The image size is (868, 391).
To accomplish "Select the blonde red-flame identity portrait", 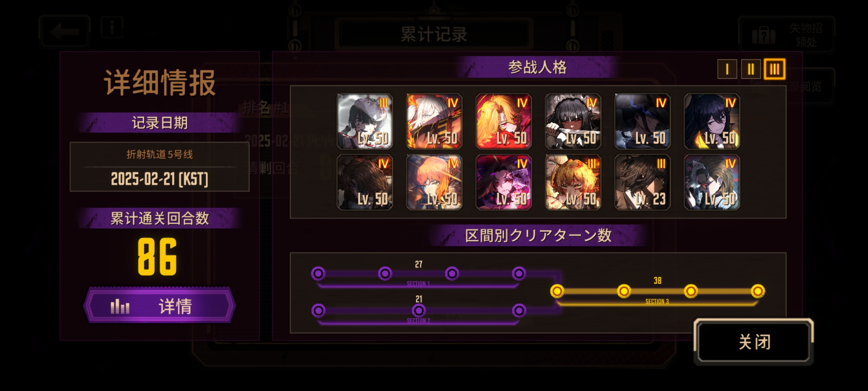I will click(503, 121).
